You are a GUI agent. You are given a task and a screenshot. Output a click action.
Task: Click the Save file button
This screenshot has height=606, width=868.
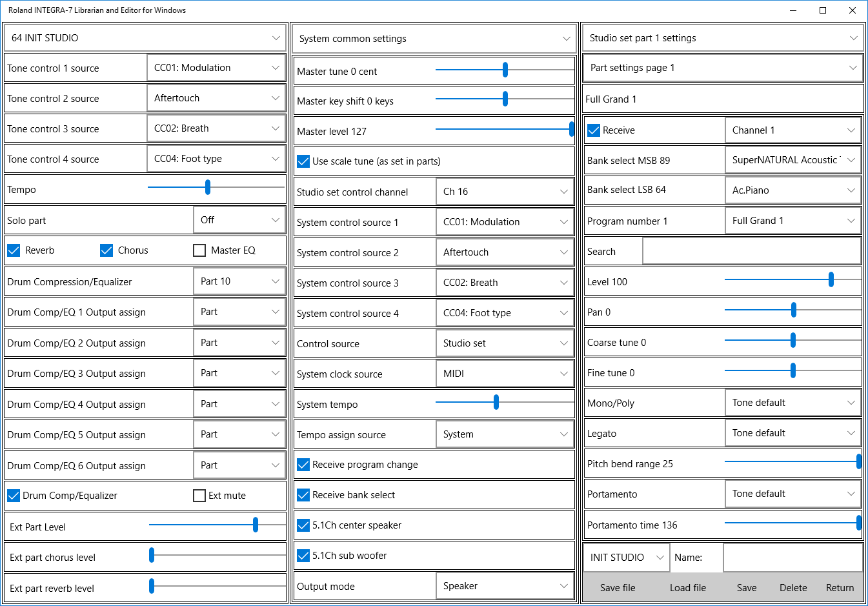618,588
